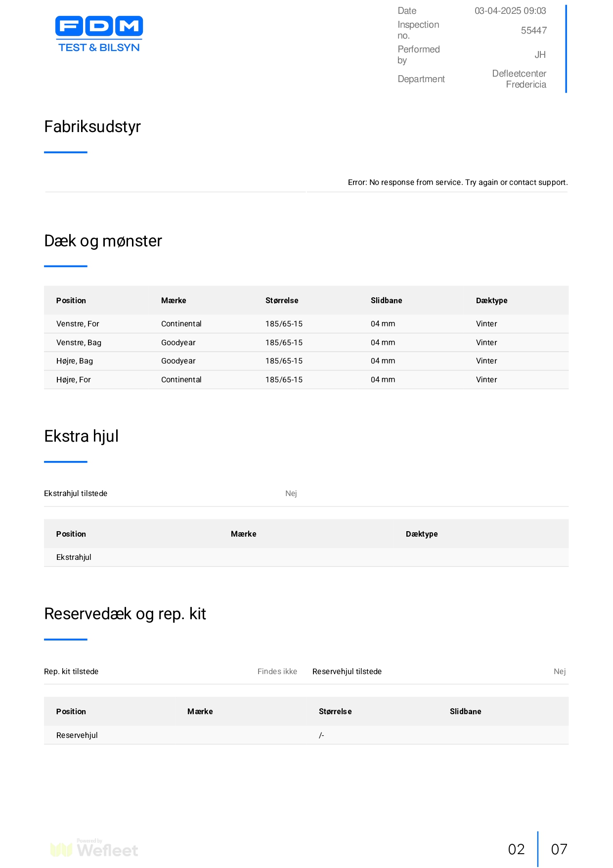Image resolution: width=613 pixels, height=868 pixels.
Task: Click the Dæk og mønster heading
Action: pos(103,241)
